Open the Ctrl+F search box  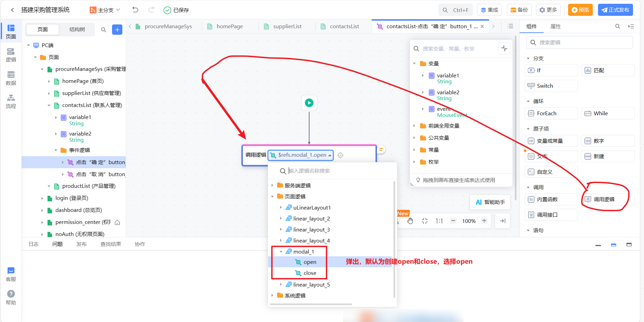456,10
